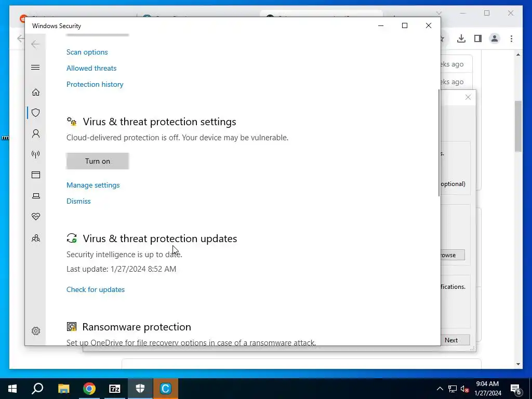Viewport: 532px width, 399px height.
Task: Close the dialog behind Windows Security
Action: (468, 97)
